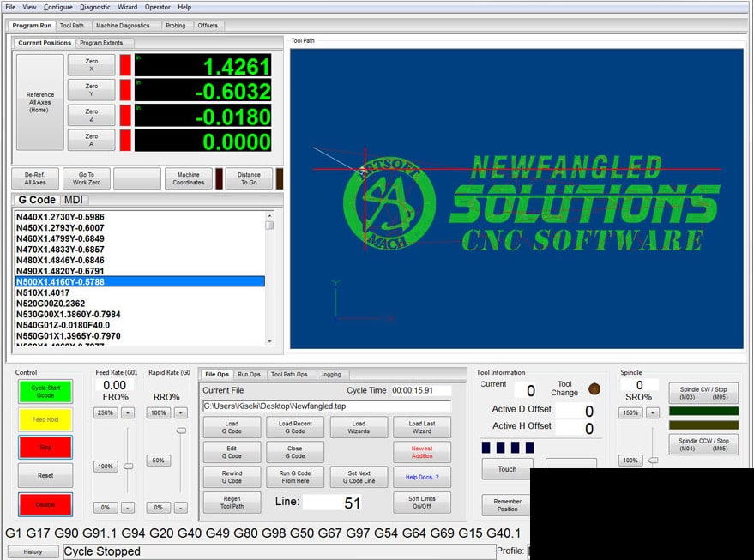This screenshot has height=560, width=754.
Task: Toggle the A axis red reference LED
Action: click(125, 141)
